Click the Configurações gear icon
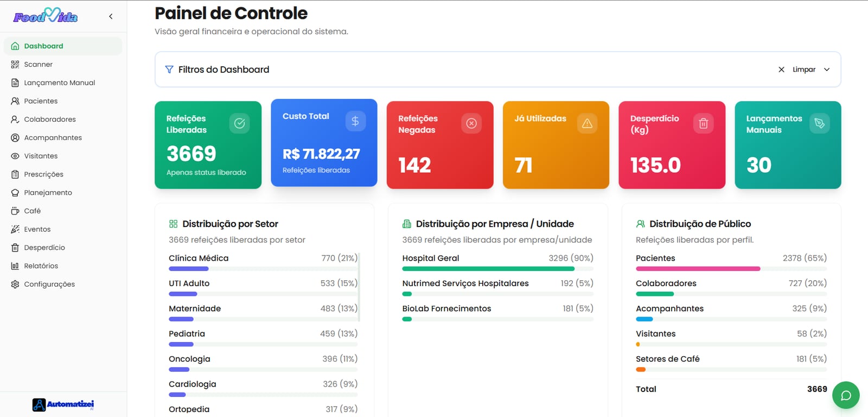Image resolution: width=868 pixels, height=417 pixels. pyautogui.click(x=15, y=284)
